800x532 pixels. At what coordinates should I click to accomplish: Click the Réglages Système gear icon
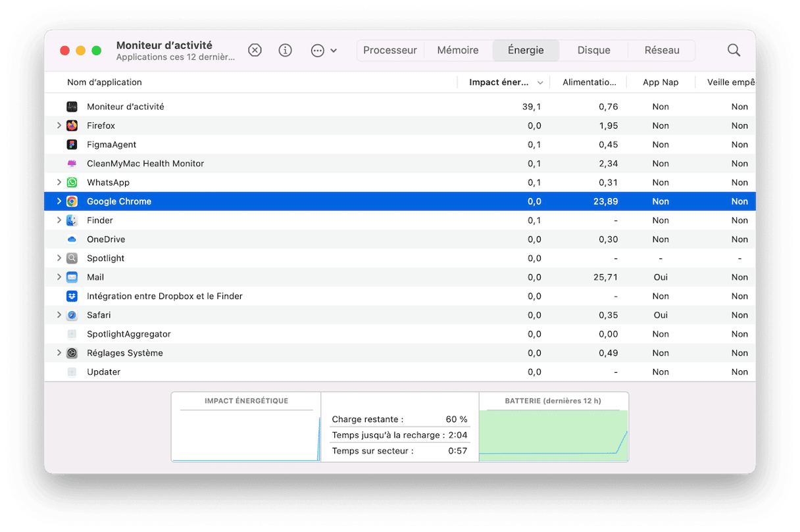point(72,353)
